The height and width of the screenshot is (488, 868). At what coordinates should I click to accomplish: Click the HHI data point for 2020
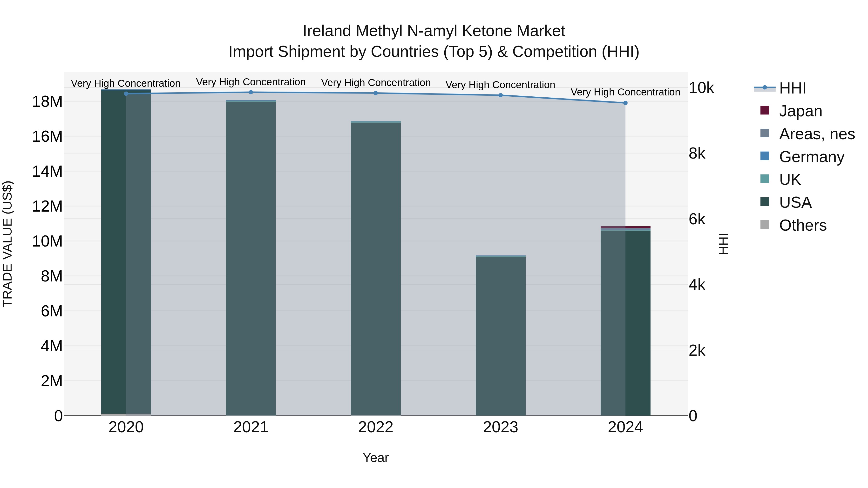click(126, 94)
